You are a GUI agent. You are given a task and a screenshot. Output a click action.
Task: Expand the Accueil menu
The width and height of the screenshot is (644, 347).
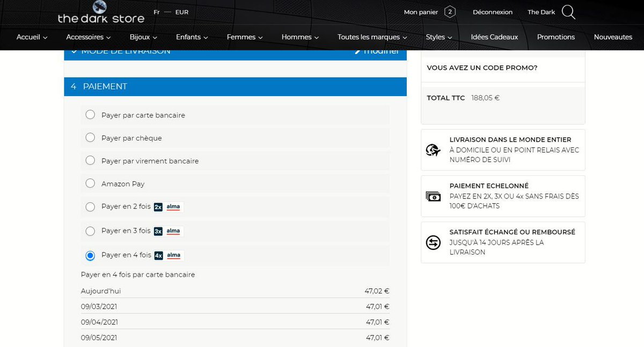(32, 37)
